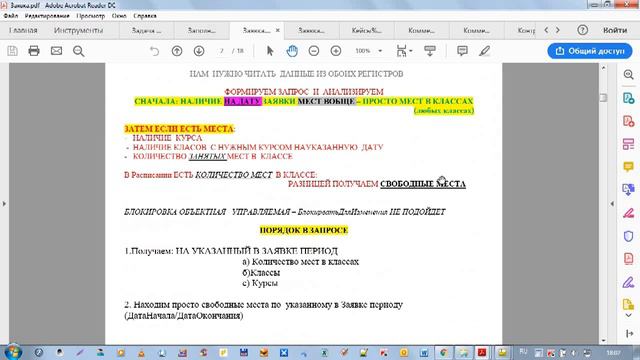Screen dimensions: 640x360
Task: Click the save file icon
Action: [12, 51]
